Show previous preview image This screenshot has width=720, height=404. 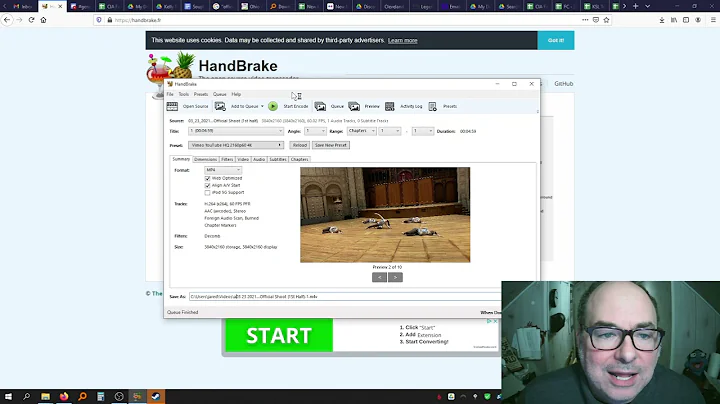click(x=379, y=277)
